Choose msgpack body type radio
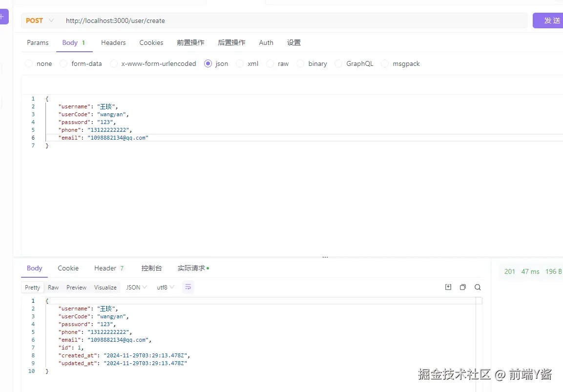Viewport: 563px width, 392px height. point(385,63)
